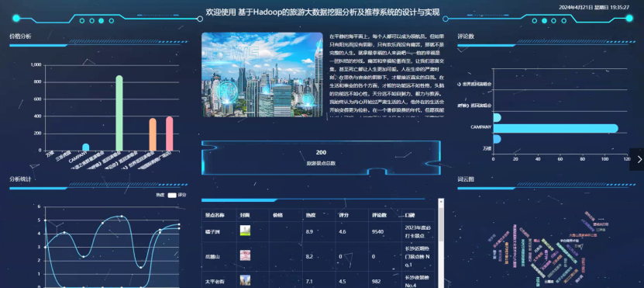The image size is (644, 288).
Task: Toggle the 热度 legend label in 分析统计 chart
Action: 160,195
